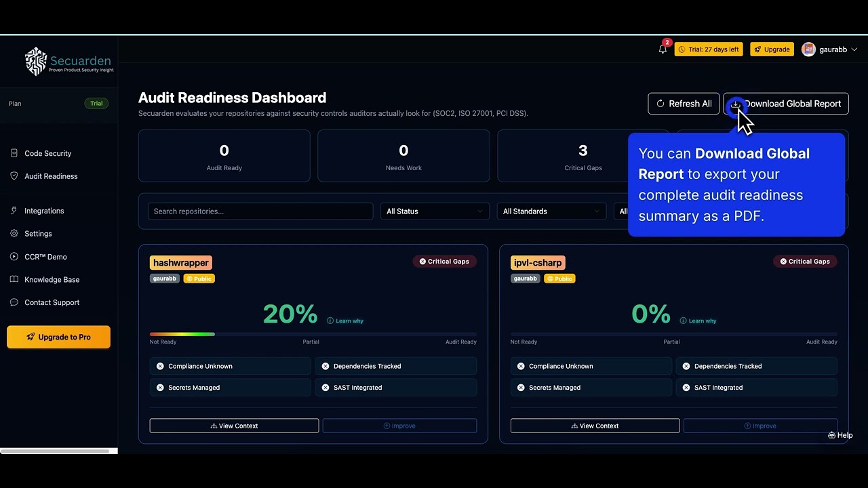The height and width of the screenshot is (488, 868).
Task: Click the X icon on hashwrapper Compliance Unknown
Action: point(160,366)
